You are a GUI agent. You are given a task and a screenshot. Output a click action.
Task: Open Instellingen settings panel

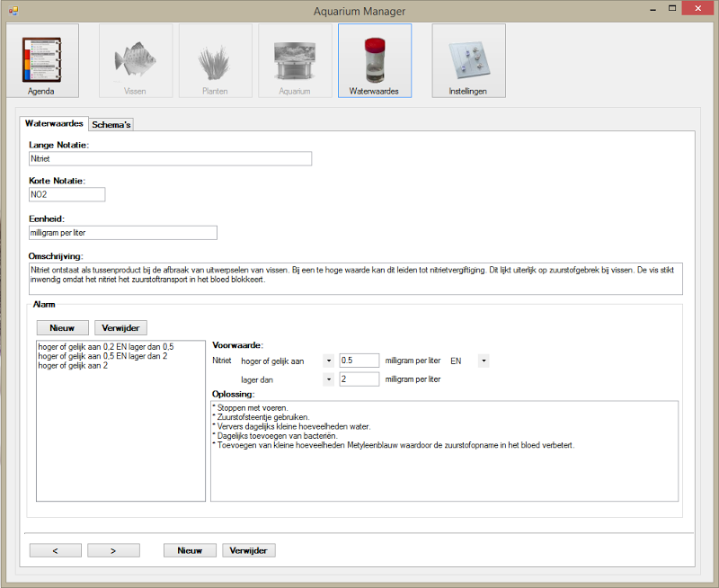(468, 60)
